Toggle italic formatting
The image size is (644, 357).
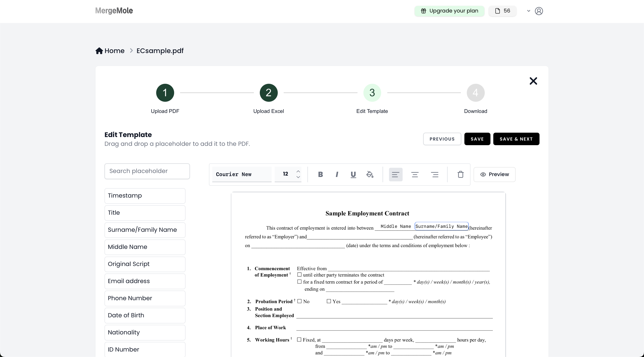click(337, 175)
